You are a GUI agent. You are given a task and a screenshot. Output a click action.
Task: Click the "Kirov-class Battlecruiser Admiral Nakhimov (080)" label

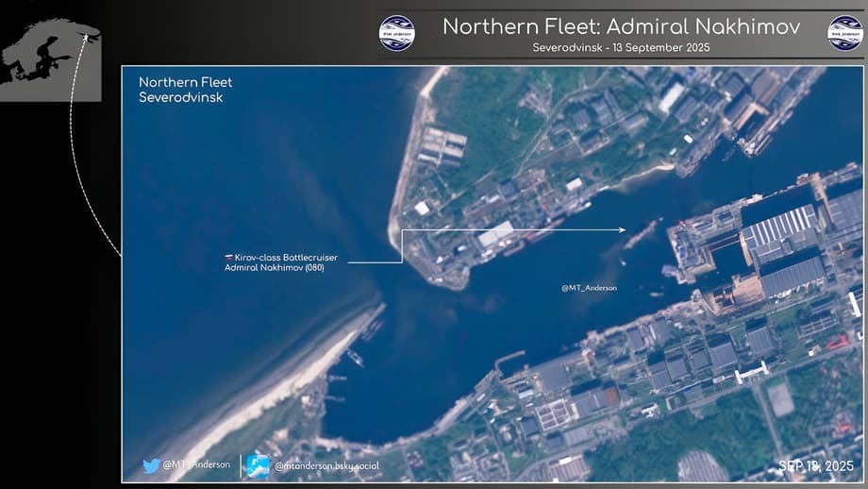[281, 262]
